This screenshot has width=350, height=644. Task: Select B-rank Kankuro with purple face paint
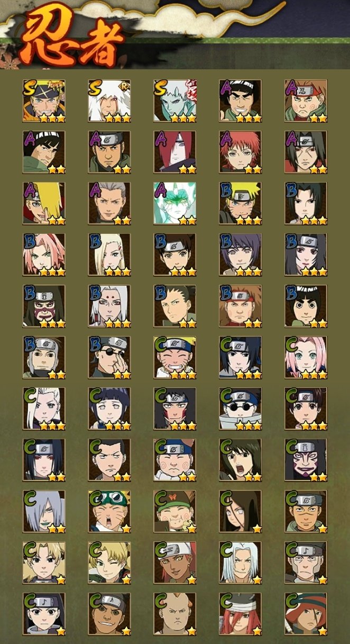44,306
